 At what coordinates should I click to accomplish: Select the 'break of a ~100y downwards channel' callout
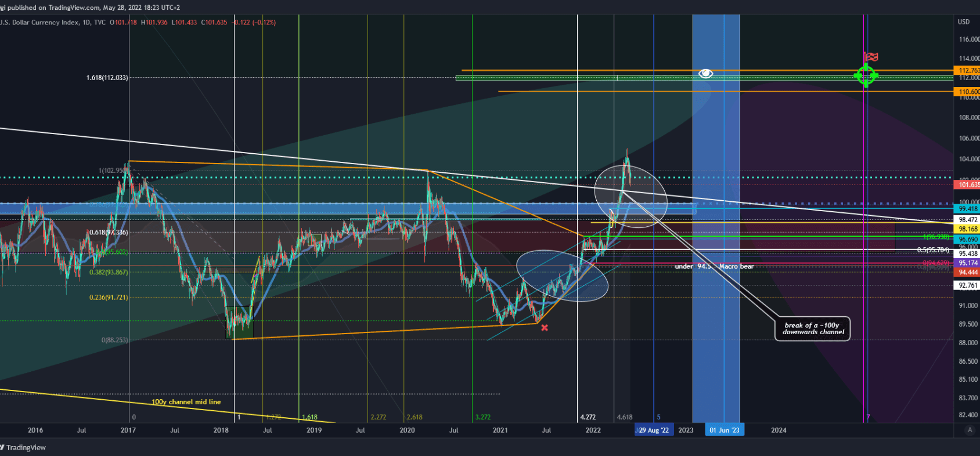[813, 328]
